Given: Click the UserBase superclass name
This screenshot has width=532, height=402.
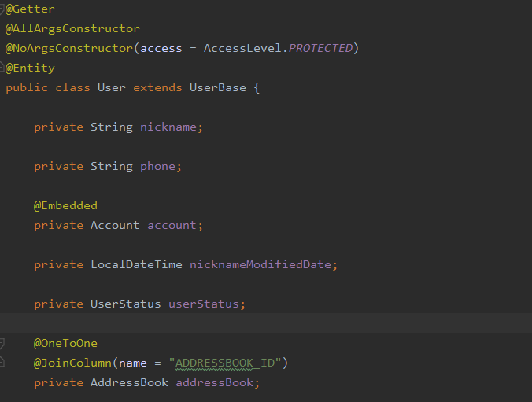Looking at the screenshot, I should click(x=218, y=88).
